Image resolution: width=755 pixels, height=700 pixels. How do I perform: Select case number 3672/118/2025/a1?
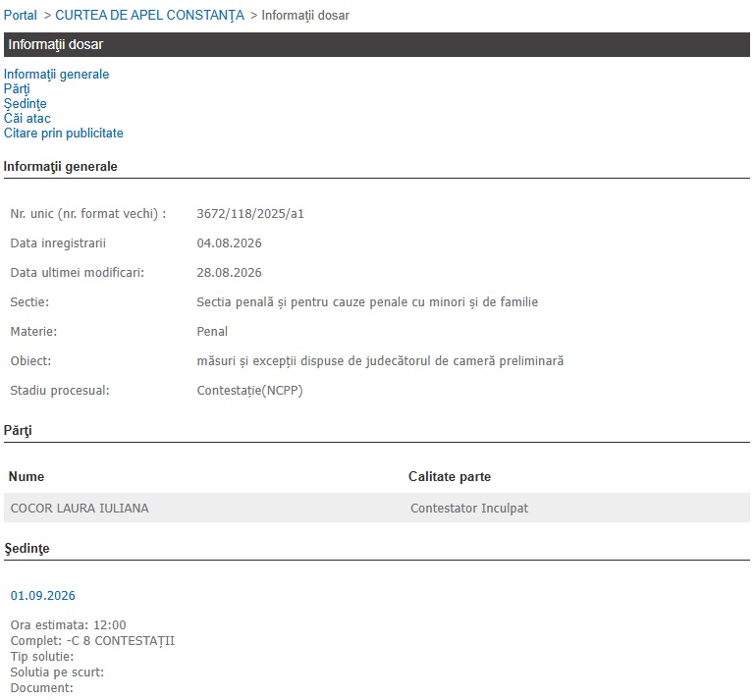[250, 214]
